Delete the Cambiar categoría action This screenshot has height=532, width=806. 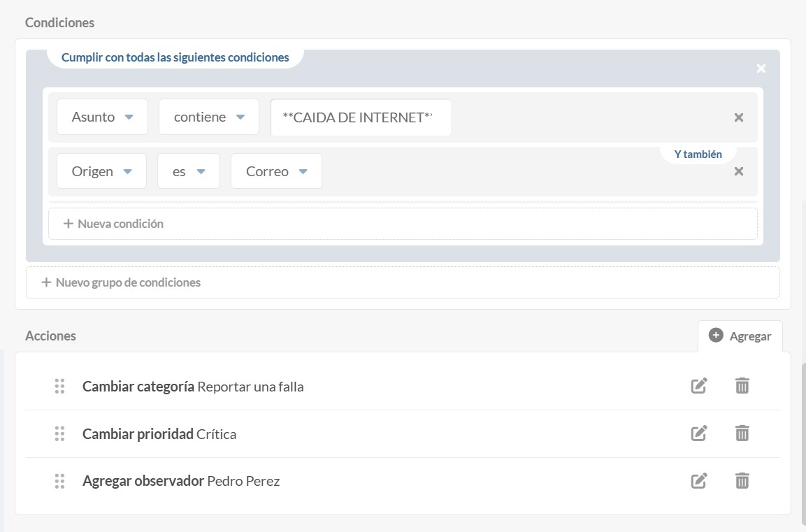tap(742, 386)
